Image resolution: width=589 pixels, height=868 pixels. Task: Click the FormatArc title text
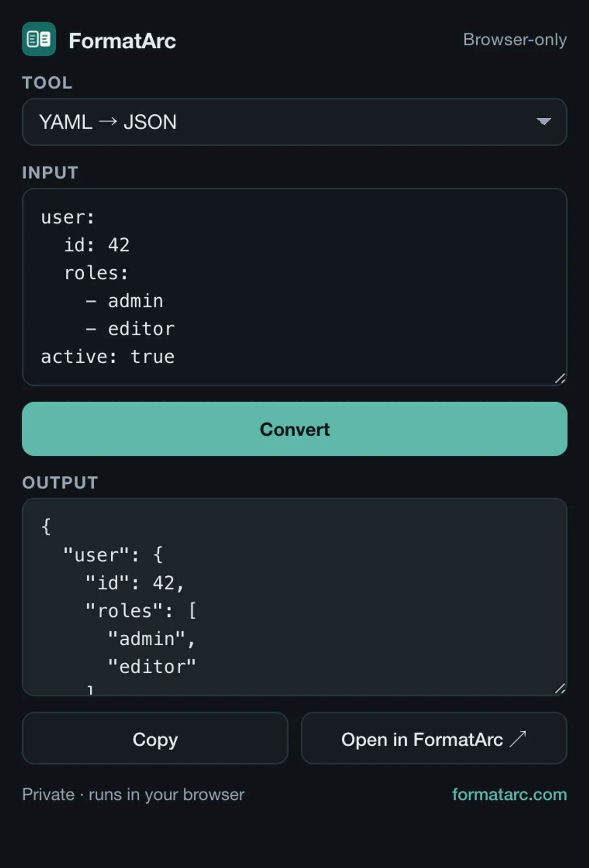[122, 41]
